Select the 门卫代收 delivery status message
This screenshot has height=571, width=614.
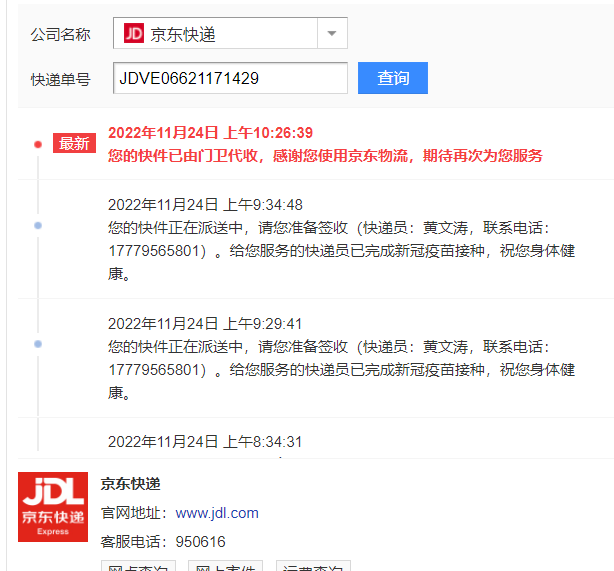click(x=325, y=156)
